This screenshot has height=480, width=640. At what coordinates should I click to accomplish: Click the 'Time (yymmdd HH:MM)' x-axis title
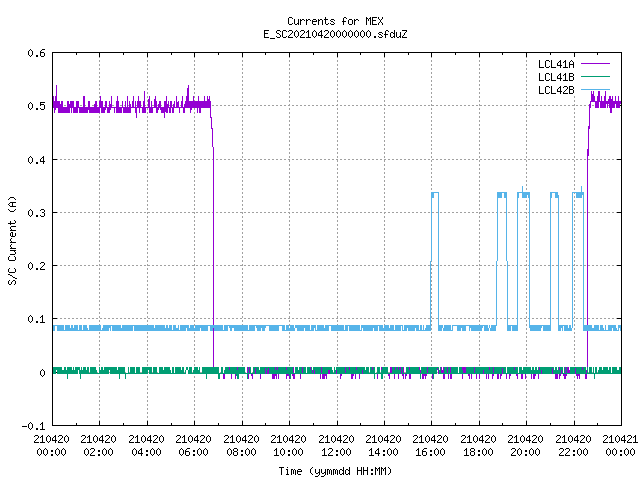click(x=335, y=471)
